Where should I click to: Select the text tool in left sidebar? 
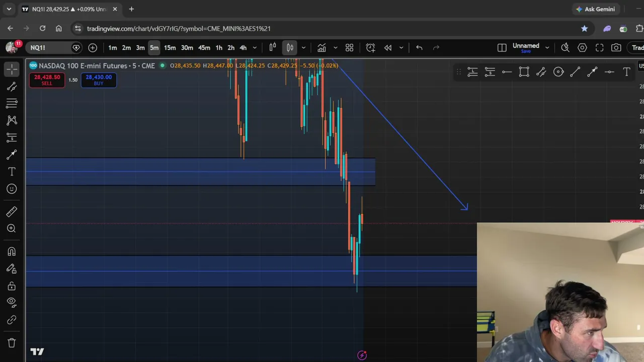(x=12, y=172)
